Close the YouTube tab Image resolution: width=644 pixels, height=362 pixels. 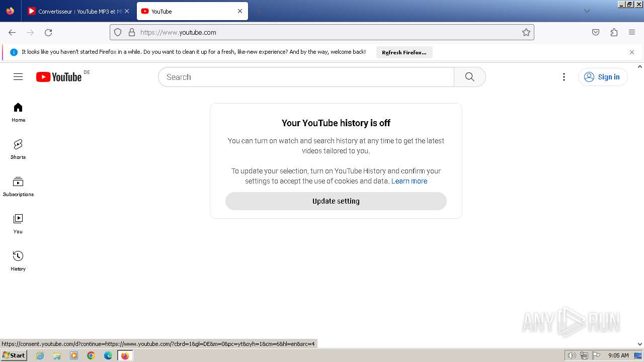(240, 11)
